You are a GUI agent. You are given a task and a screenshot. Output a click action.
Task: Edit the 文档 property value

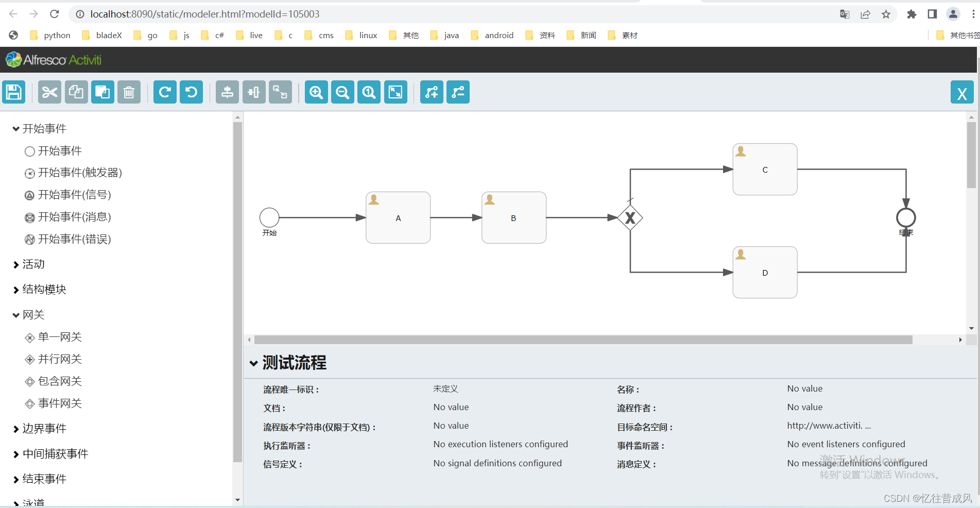click(x=451, y=408)
